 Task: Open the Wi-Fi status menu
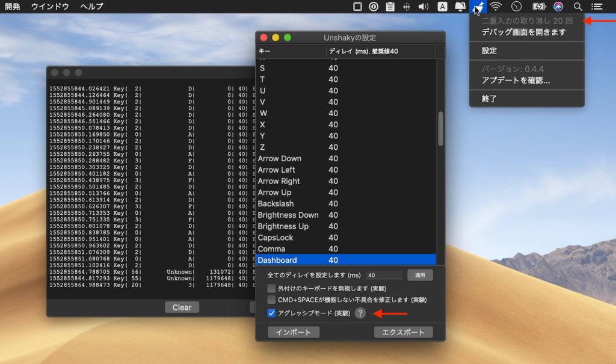point(496,7)
